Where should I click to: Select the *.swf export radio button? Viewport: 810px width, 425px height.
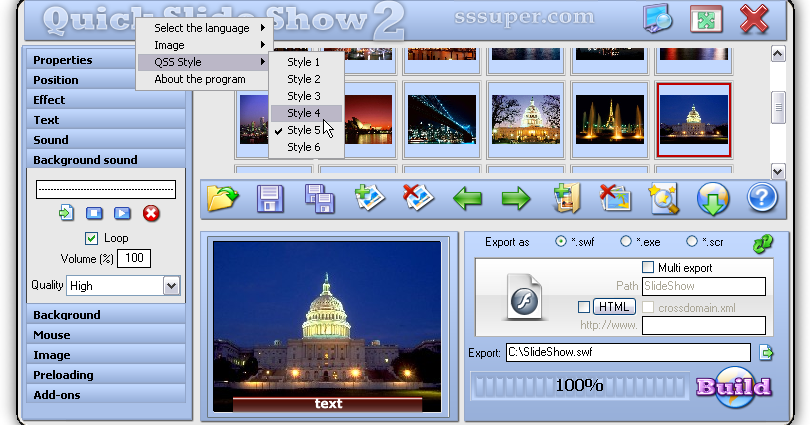[x=560, y=241]
